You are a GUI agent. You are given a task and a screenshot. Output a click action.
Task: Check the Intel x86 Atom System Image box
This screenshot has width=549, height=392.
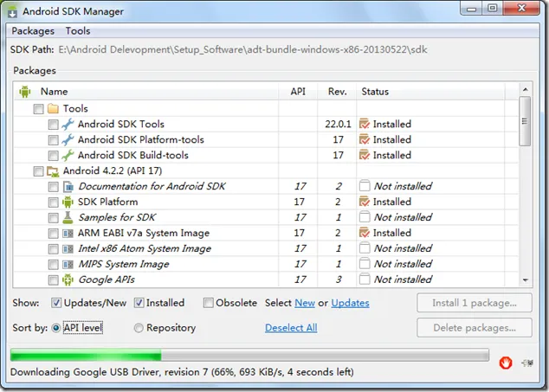[54, 249]
